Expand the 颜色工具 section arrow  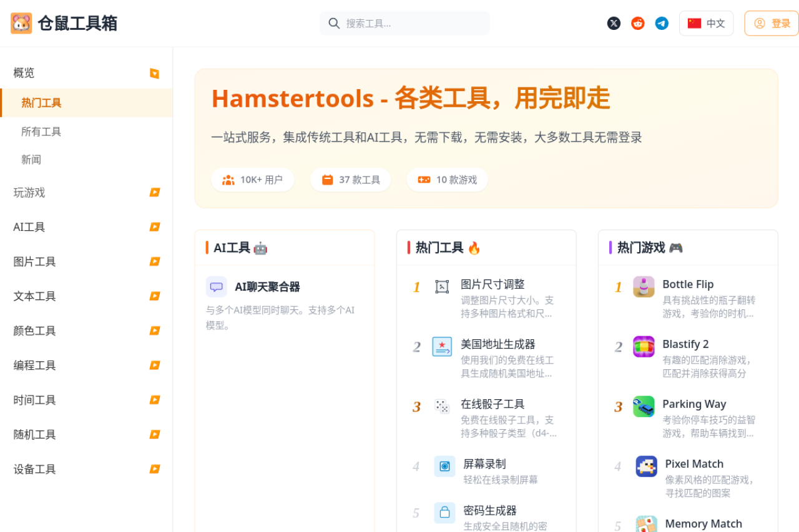[x=154, y=331]
